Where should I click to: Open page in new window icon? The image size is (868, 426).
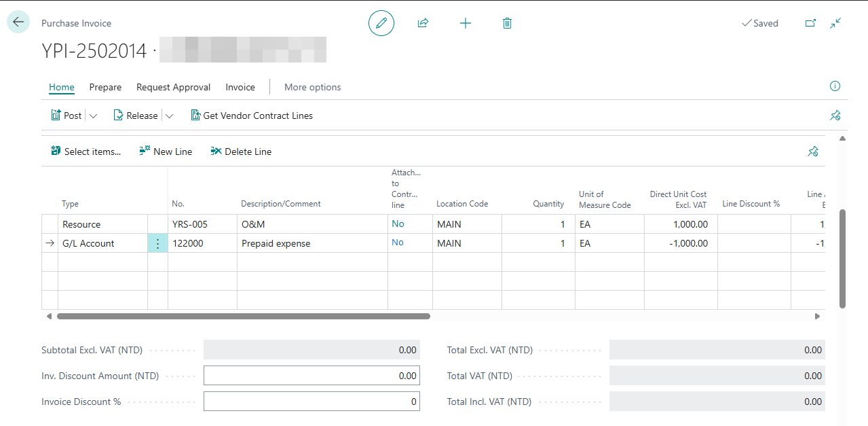tap(810, 23)
